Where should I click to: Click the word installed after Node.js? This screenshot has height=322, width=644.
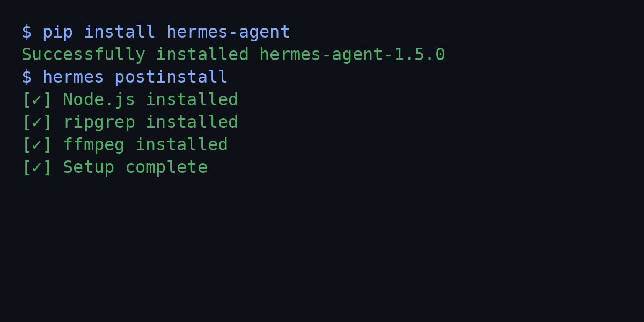(x=192, y=100)
